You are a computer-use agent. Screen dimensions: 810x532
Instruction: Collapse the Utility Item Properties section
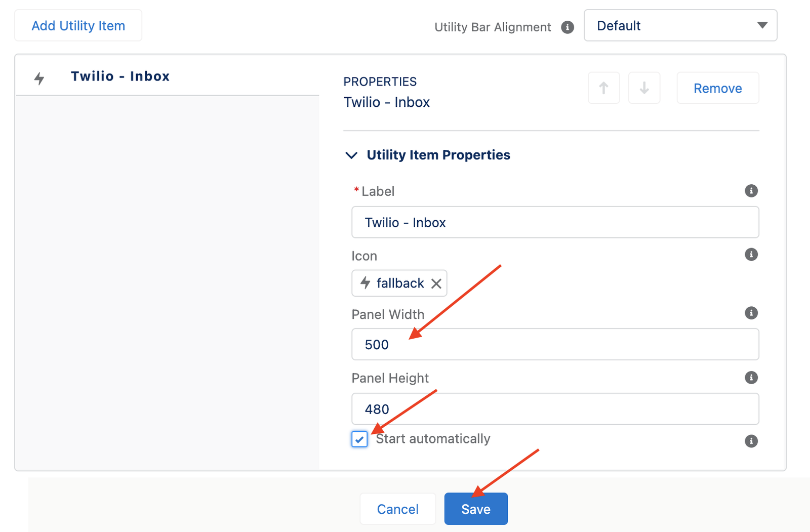[x=351, y=155]
